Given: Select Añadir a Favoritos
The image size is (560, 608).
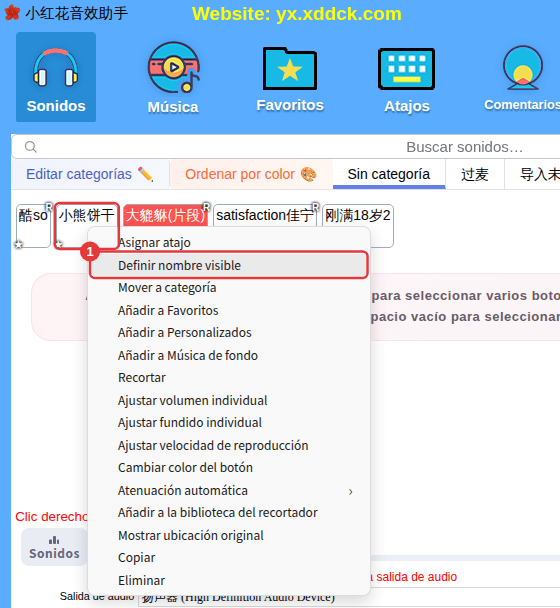Looking at the screenshot, I should (229, 311).
